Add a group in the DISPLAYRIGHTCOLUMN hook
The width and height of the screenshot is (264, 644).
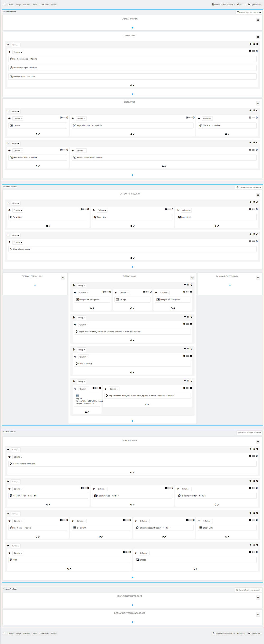tap(230, 285)
